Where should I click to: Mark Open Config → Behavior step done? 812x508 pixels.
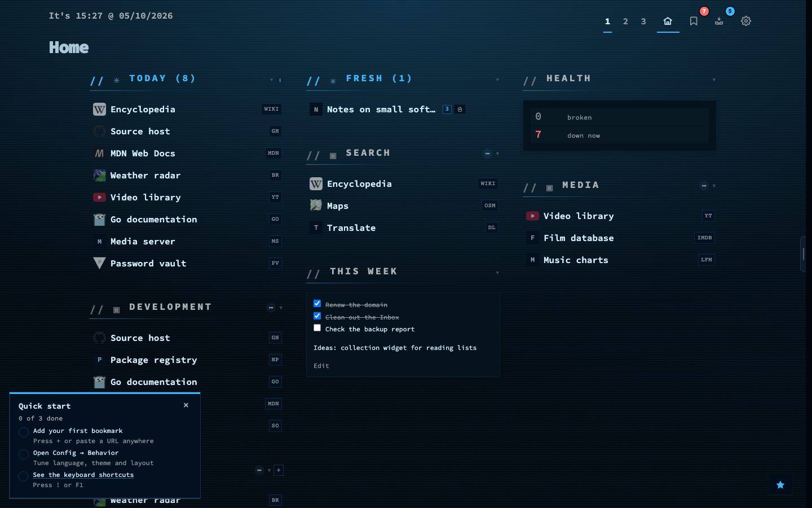24,454
